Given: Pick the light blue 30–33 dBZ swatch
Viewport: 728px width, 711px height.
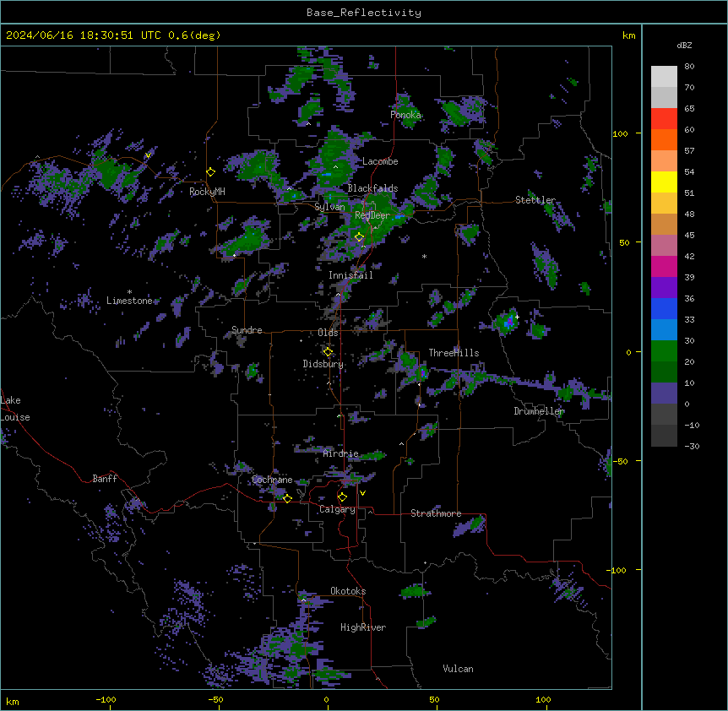Looking at the screenshot, I should 664,330.
